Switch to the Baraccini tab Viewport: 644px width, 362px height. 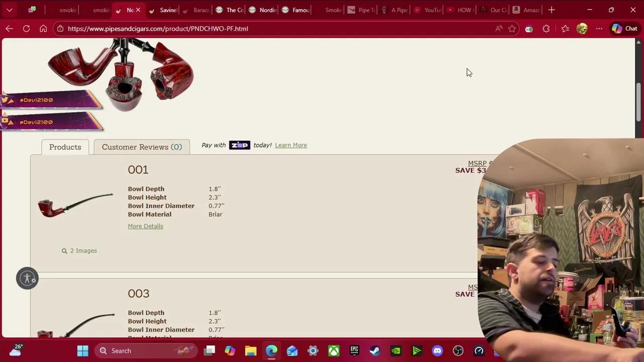point(195,10)
